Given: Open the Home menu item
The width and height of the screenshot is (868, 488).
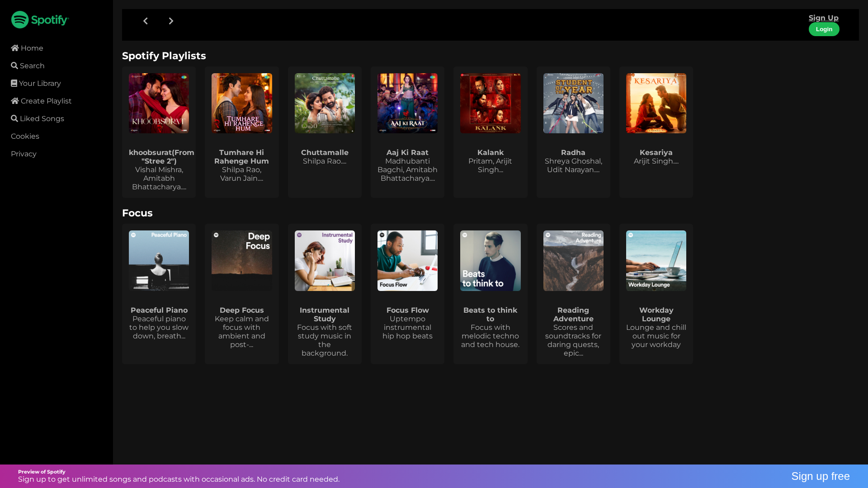Looking at the screenshot, I should [x=27, y=48].
